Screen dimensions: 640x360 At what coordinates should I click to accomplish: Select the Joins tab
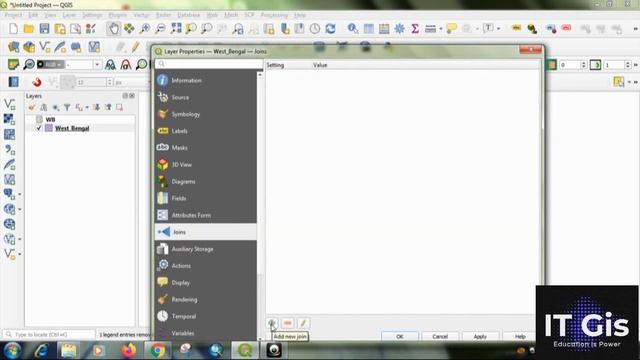point(206,232)
